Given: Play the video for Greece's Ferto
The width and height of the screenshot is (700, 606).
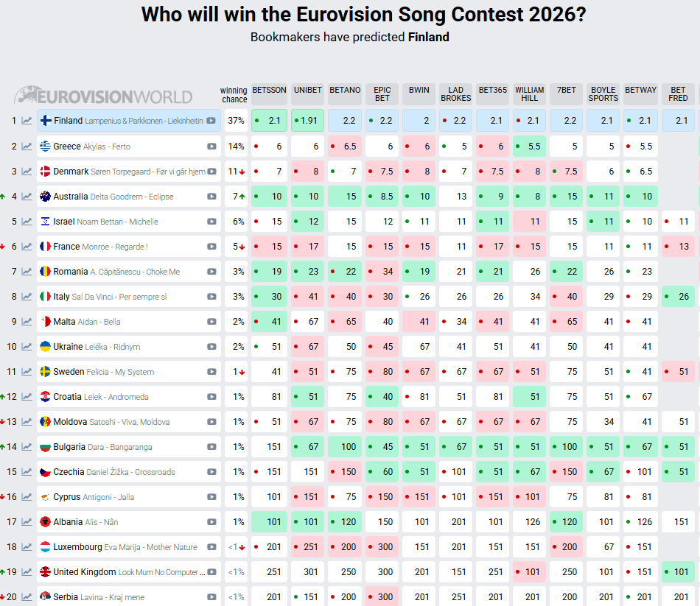Looking at the screenshot, I should [x=211, y=147].
